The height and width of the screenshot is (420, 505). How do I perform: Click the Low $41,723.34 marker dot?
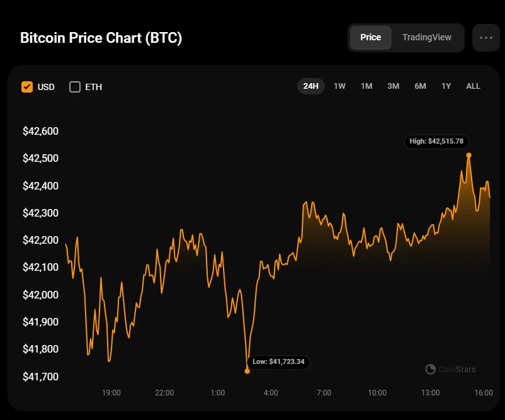[x=247, y=371]
